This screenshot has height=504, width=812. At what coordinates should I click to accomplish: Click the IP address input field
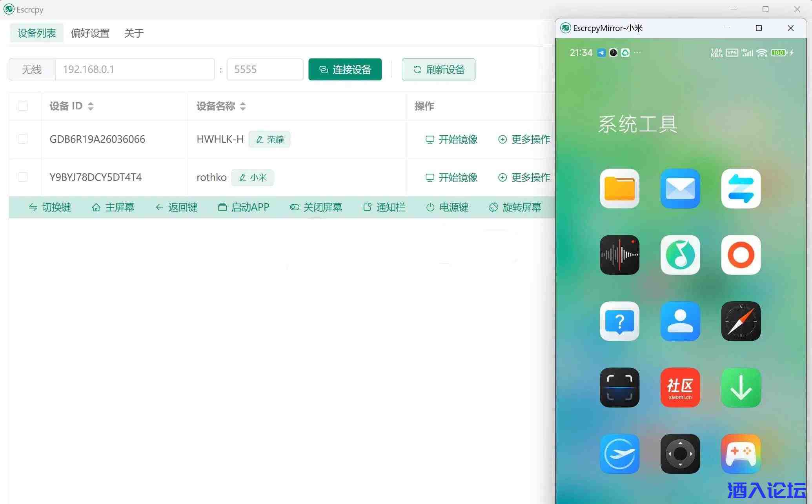click(x=135, y=69)
